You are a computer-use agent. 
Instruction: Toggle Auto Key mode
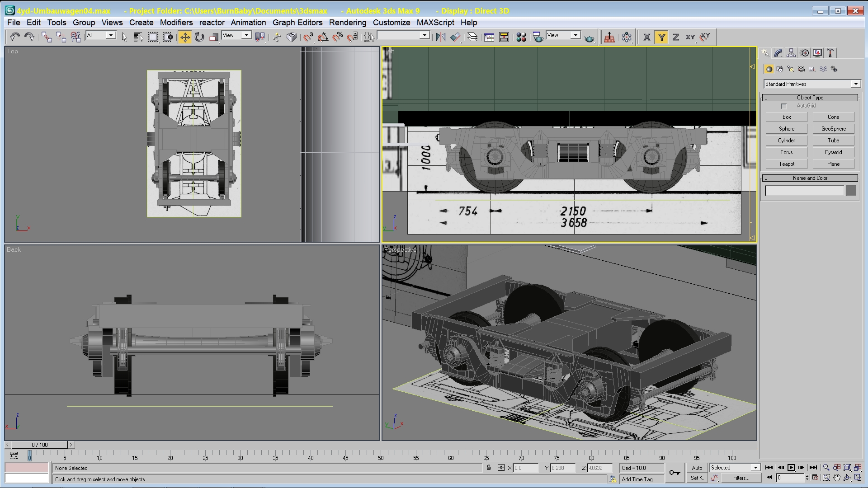coord(697,468)
